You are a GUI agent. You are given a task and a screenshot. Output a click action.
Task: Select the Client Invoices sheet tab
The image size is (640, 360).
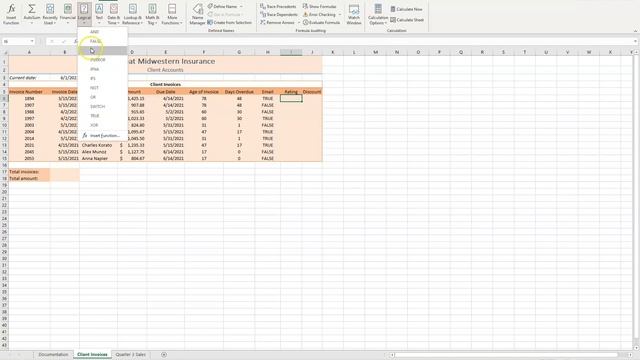point(92,355)
